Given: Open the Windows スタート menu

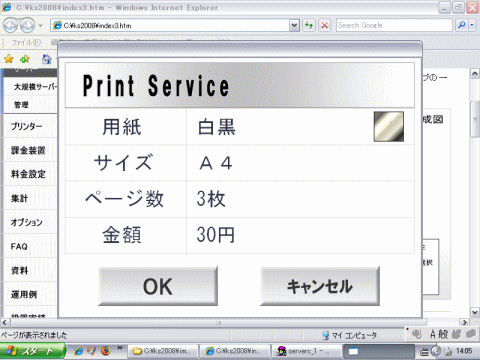Looking at the screenshot, I should pos(33,351).
